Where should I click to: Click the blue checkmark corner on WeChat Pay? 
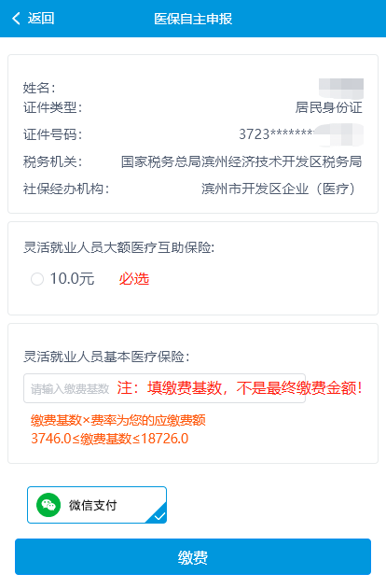point(158,515)
